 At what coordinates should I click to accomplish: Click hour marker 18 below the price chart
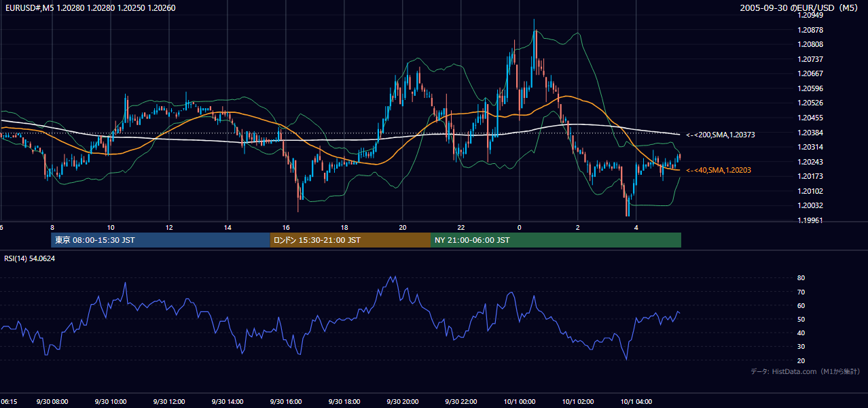point(344,227)
